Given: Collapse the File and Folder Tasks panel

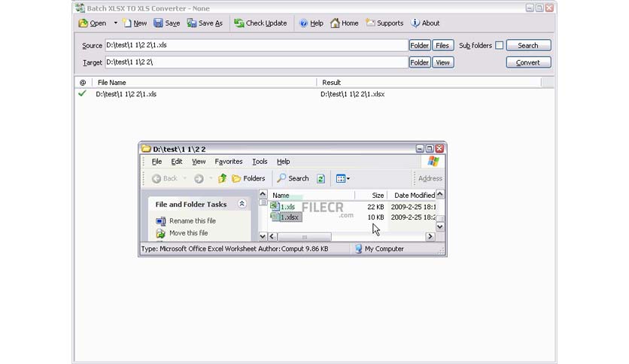Looking at the screenshot, I should click(x=242, y=204).
